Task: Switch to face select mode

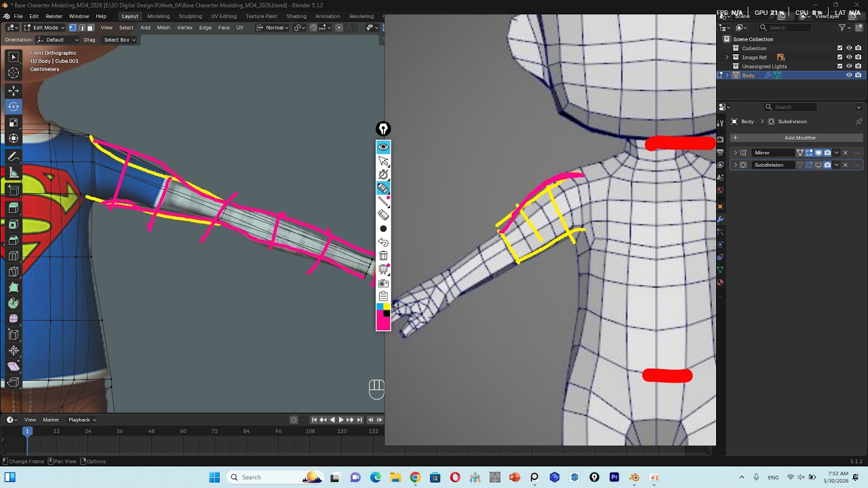Action: point(90,28)
